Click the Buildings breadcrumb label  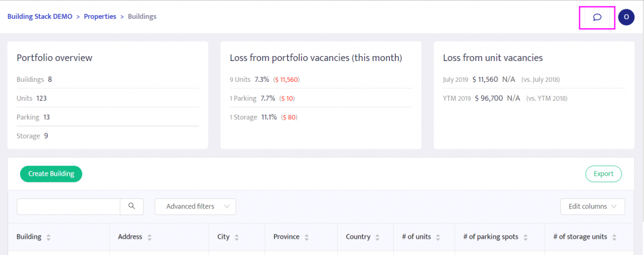142,17
